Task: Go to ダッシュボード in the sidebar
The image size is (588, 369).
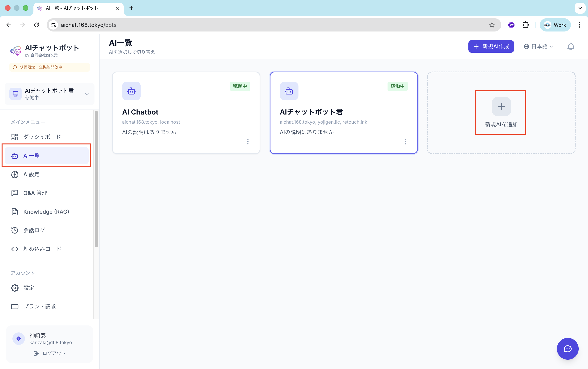Action: click(42, 137)
